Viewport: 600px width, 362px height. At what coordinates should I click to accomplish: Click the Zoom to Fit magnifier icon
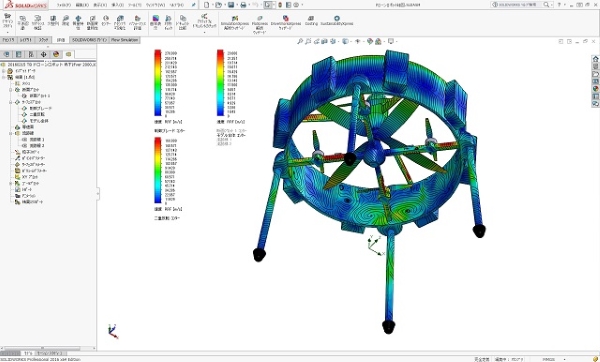pos(300,41)
